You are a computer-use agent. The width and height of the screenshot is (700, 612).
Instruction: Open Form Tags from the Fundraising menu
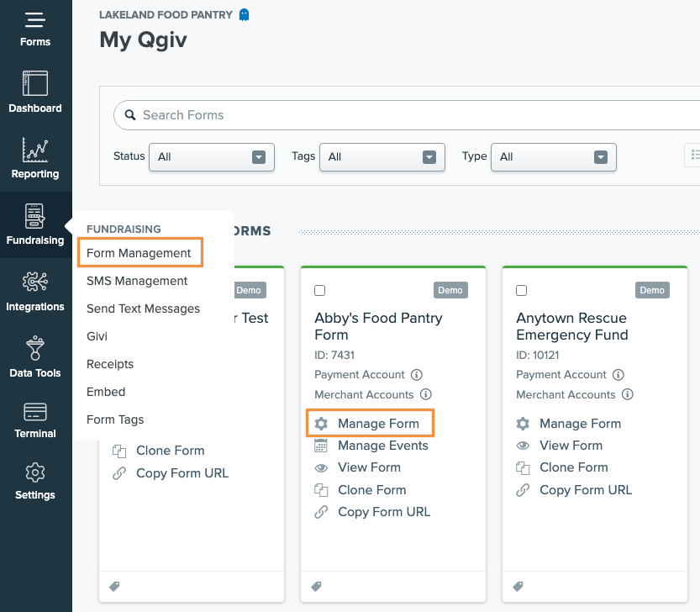pos(115,419)
